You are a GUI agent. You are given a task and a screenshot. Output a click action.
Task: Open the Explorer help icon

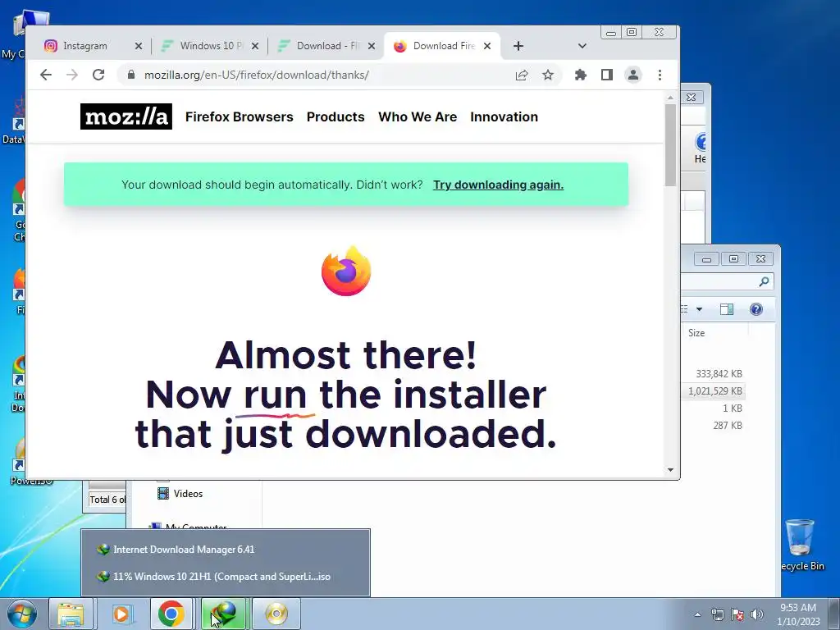click(x=756, y=309)
